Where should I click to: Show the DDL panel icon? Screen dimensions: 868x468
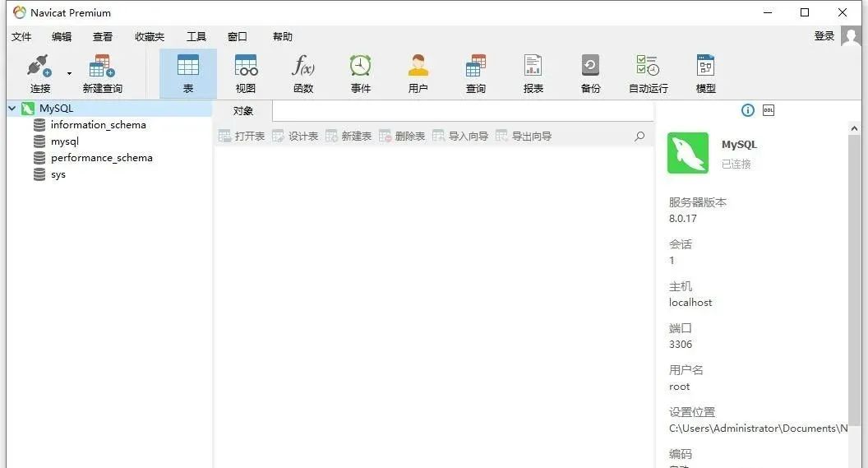coord(769,110)
